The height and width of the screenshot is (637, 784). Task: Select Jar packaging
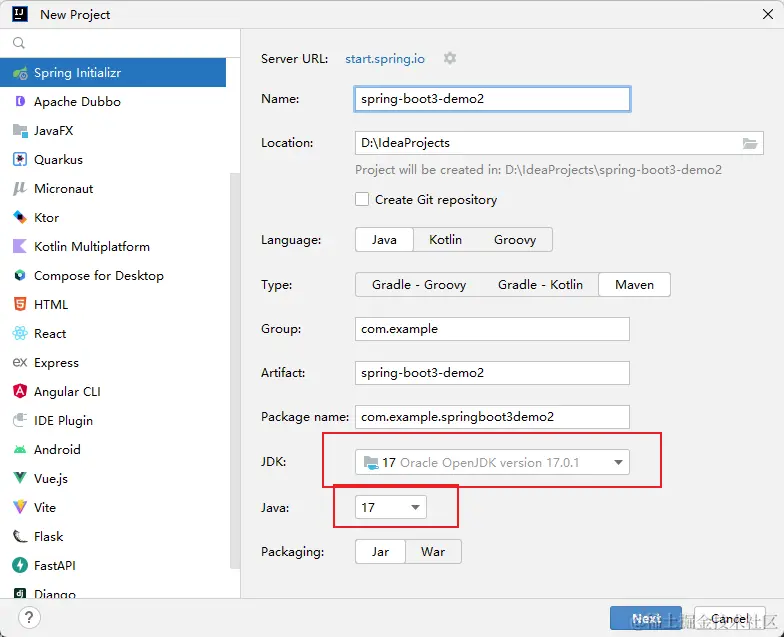[380, 552]
